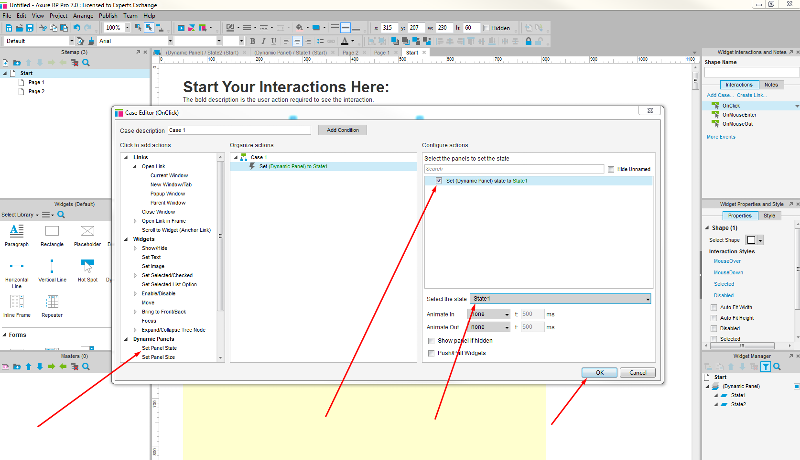Check Show panel if hidden option
The width and height of the screenshot is (800, 460).
click(431, 340)
